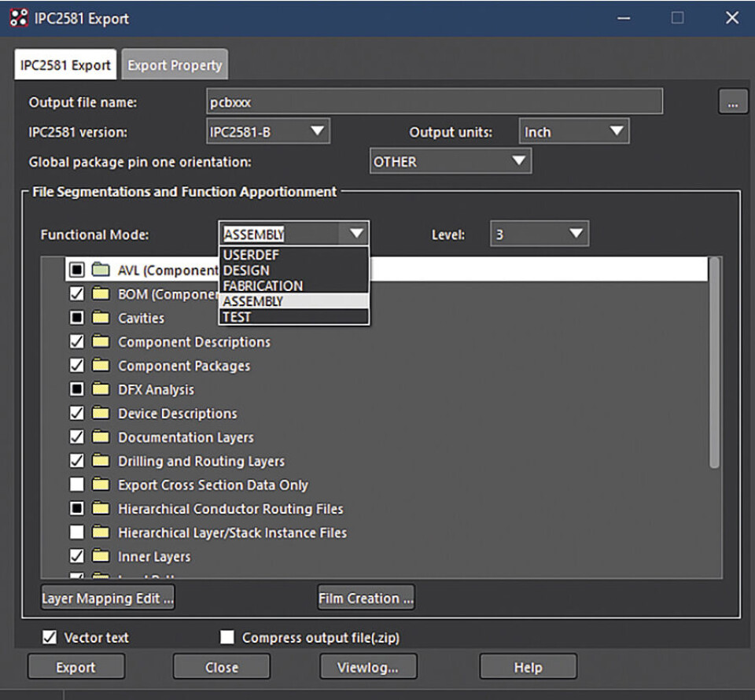Viewport: 755px width, 700px height.
Task: Toggle the Cavities checkbox
Action: 76,318
